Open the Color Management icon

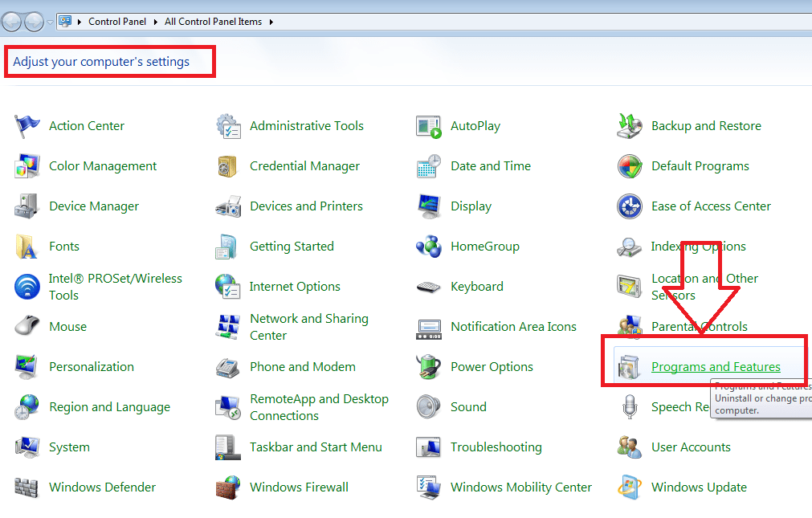(x=27, y=166)
